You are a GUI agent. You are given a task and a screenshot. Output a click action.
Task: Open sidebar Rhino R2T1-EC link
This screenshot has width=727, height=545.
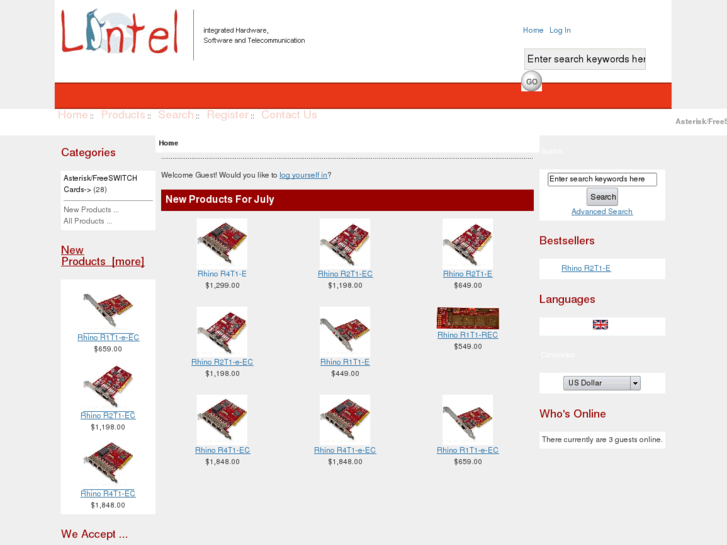[108, 415]
